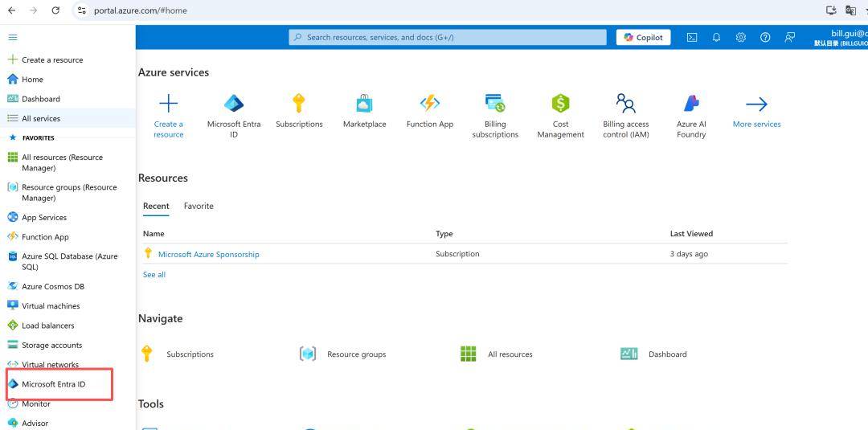Sort resources by Name column header
The width and height of the screenshot is (868, 430).
tap(154, 234)
